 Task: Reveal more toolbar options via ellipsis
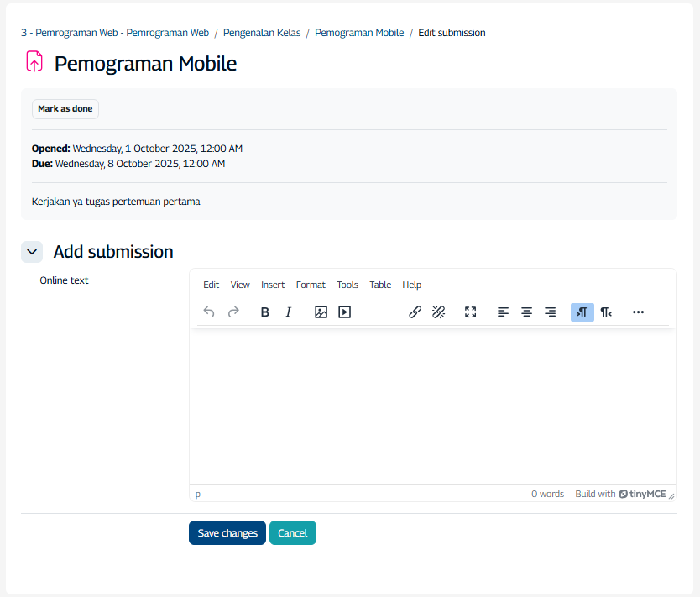638,312
